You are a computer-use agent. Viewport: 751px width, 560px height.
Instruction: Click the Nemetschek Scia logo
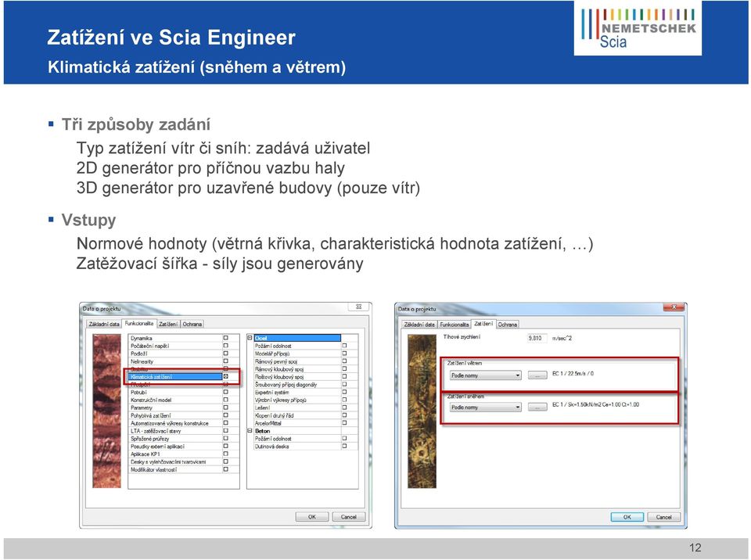tap(638, 28)
